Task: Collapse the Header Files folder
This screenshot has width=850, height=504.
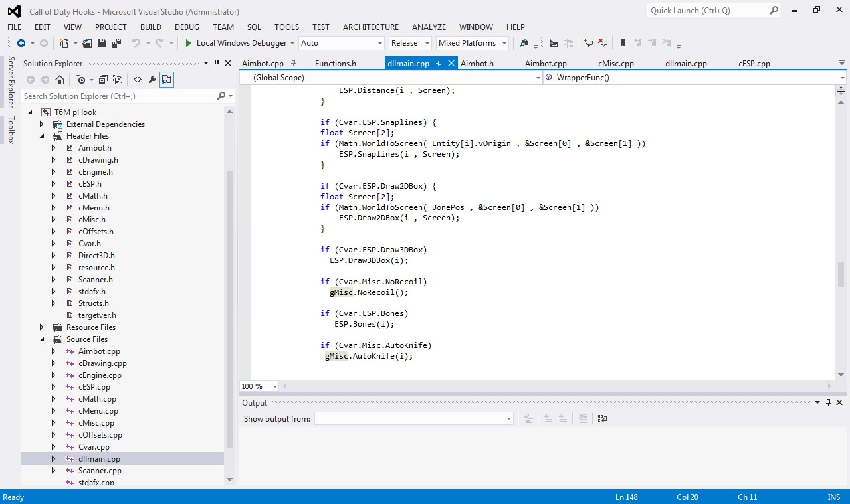Action: tap(41, 136)
